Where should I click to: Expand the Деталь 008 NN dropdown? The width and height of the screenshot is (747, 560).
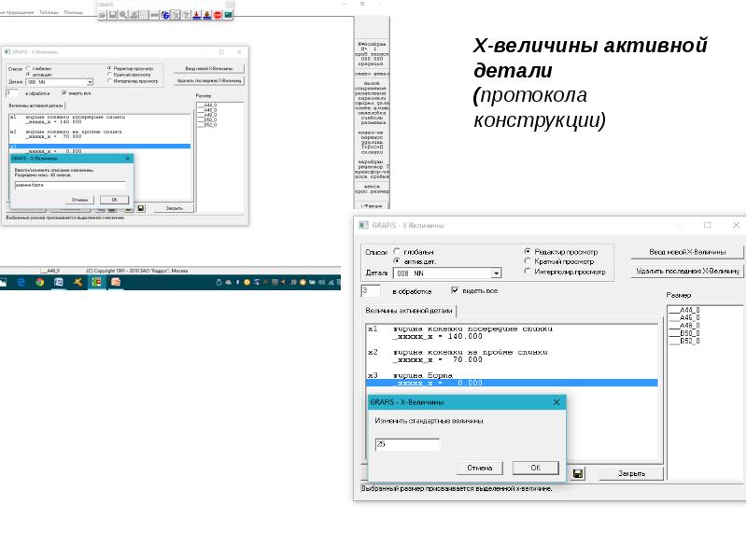tap(497, 273)
